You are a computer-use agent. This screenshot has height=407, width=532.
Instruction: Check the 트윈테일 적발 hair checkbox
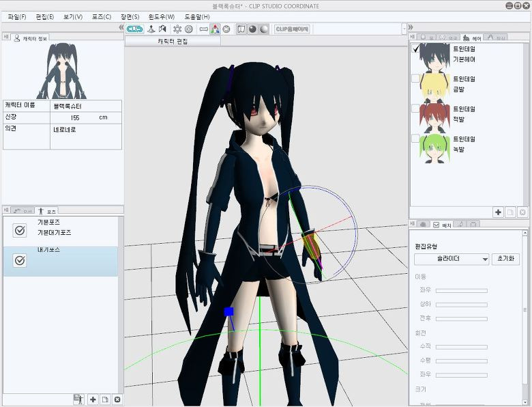pyautogui.click(x=415, y=109)
